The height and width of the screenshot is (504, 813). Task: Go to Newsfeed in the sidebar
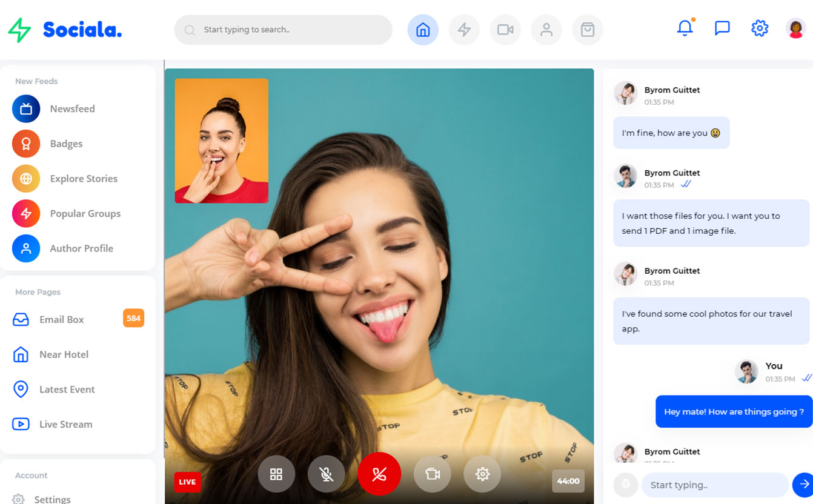pyautogui.click(x=72, y=109)
